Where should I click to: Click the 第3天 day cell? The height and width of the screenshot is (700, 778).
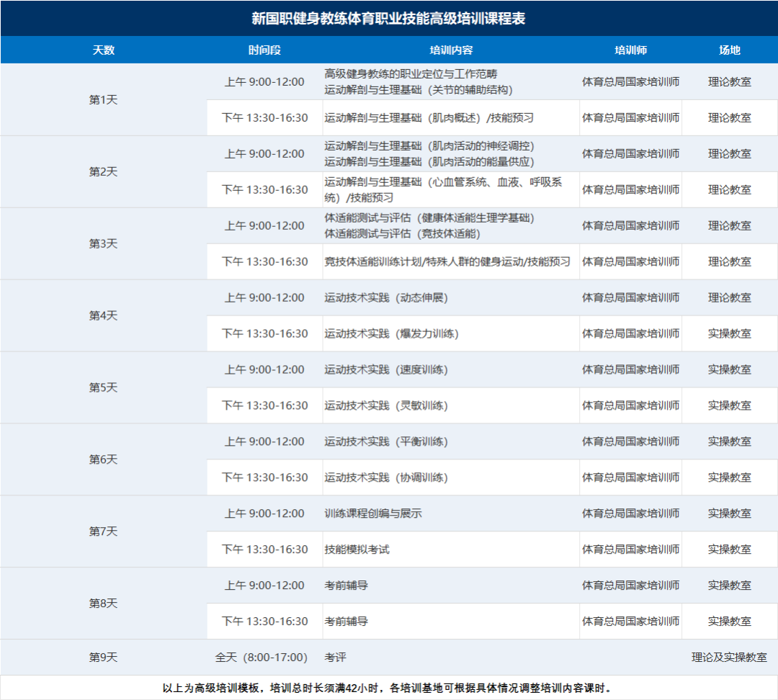(x=103, y=243)
